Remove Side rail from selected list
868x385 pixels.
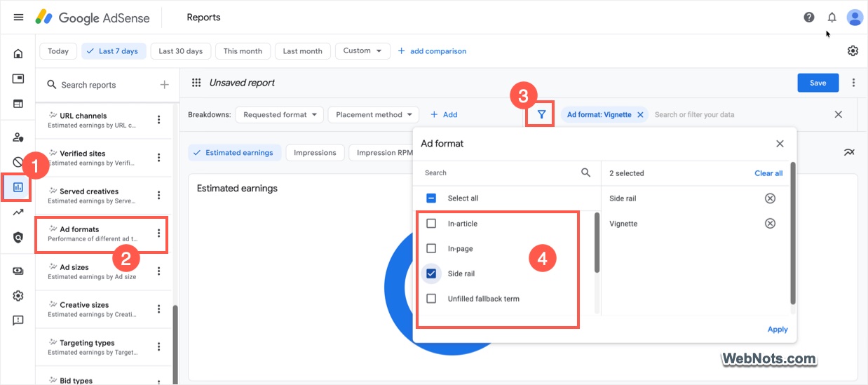click(x=770, y=198)
